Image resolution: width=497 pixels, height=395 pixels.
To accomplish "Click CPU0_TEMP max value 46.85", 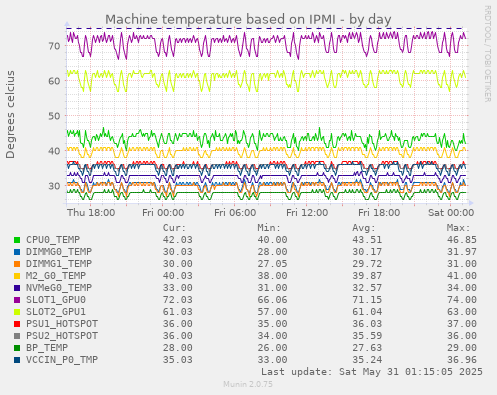I will (x=462, y=240).
